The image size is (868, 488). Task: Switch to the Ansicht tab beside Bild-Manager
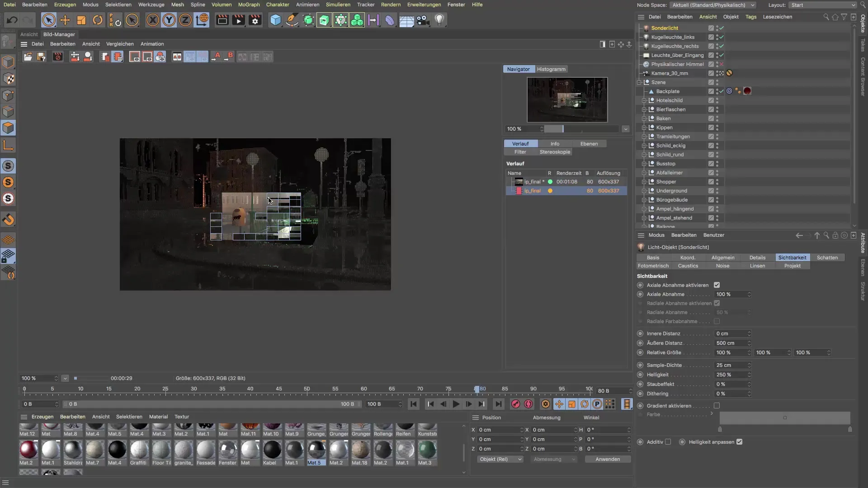tap(29, 34)
